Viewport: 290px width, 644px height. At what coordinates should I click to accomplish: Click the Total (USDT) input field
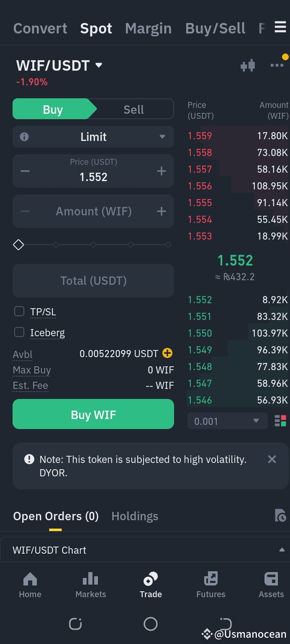click(93, 280)
